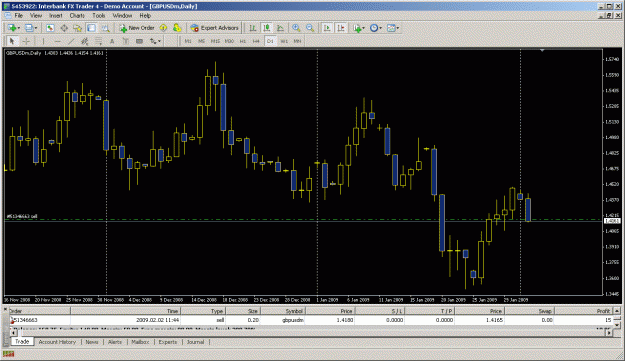Switch to Bar Chart display
Viewport: 625px width, 361px height.
[253, 28]
